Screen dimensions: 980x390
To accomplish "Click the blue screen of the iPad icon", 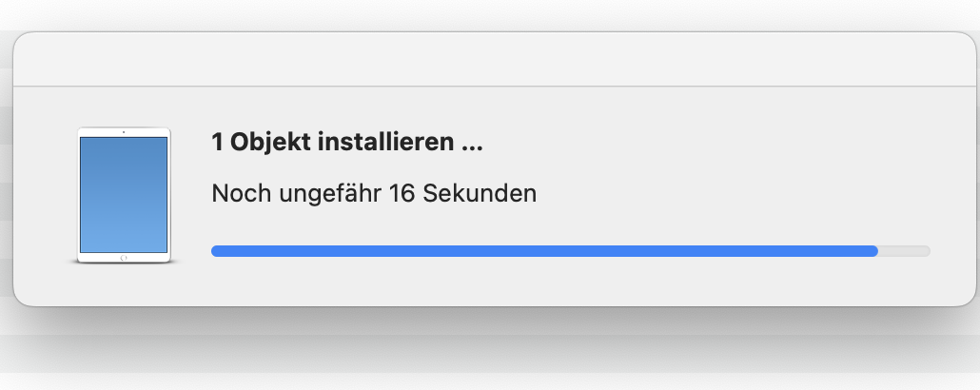I will coord(124,193).
